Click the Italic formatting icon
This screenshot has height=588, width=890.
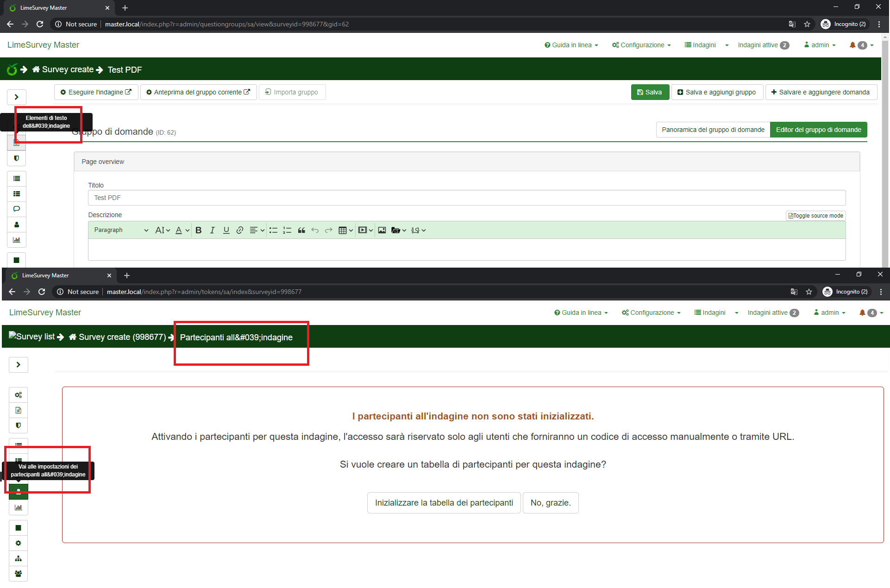click(212, 230)
